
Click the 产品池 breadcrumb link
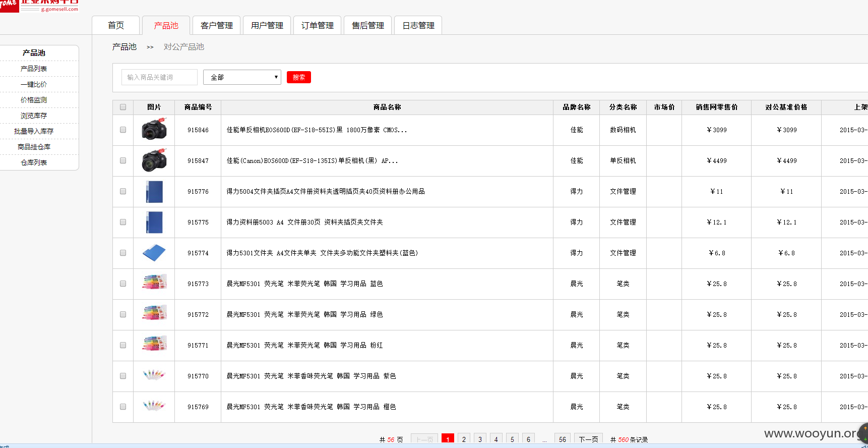pos(125,47)
